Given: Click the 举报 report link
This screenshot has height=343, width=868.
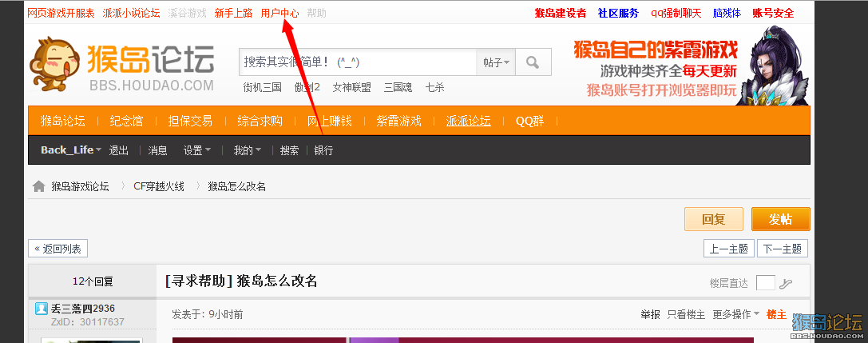Looking at the screenshot, I should 651,315.
